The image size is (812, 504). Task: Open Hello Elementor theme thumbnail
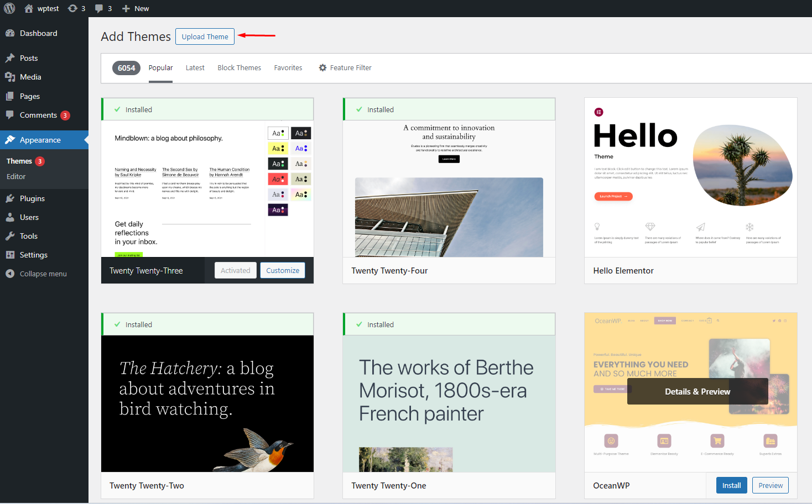[691, 177]
